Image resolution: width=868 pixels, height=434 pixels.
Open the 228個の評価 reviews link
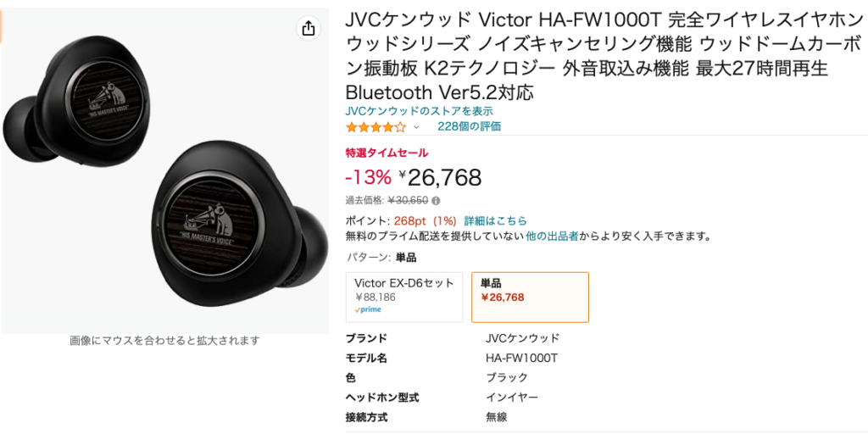point(469,126)
